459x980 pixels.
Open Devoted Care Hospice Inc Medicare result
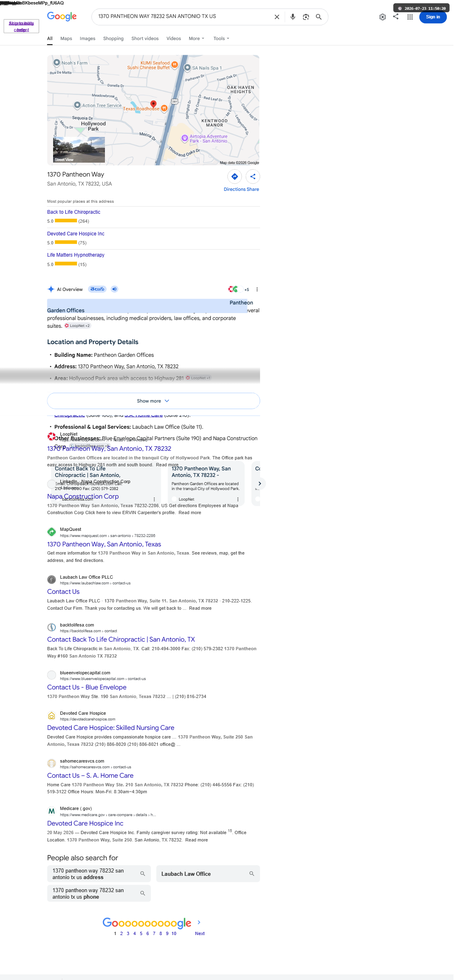tap(85, 823)
